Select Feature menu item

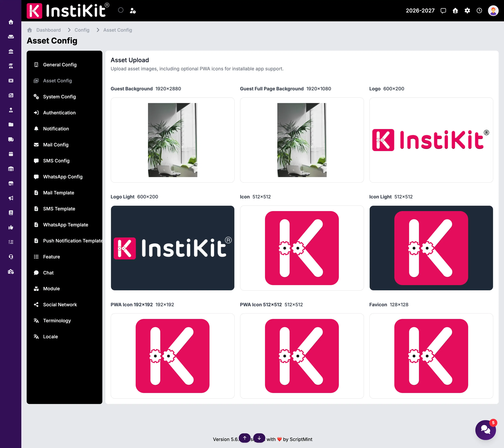pos(64,257)
